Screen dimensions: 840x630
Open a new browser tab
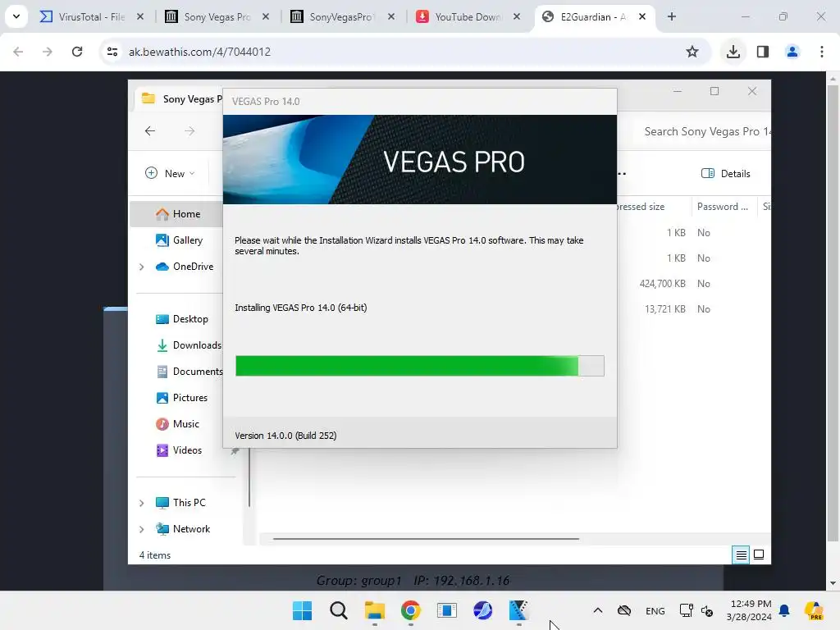(x=671, y=16)
